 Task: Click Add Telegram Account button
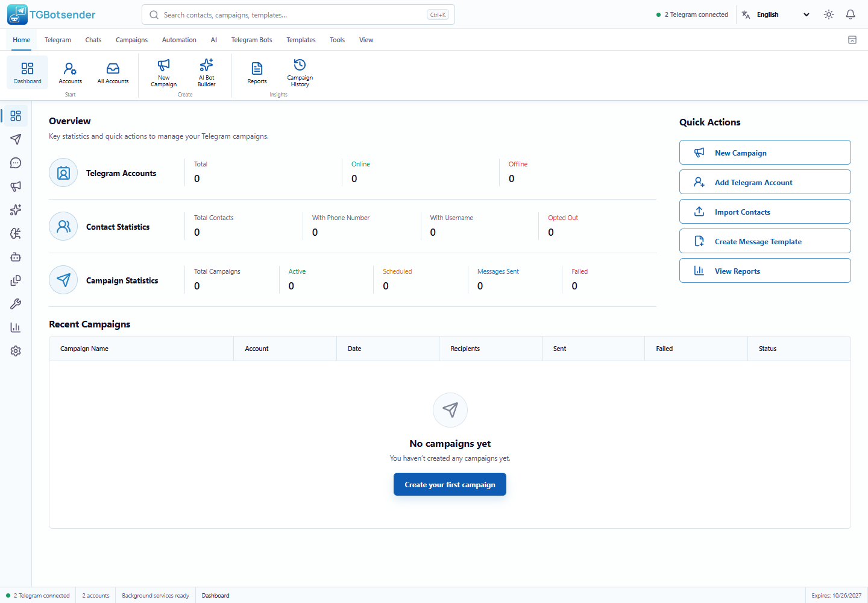(765, 182)
